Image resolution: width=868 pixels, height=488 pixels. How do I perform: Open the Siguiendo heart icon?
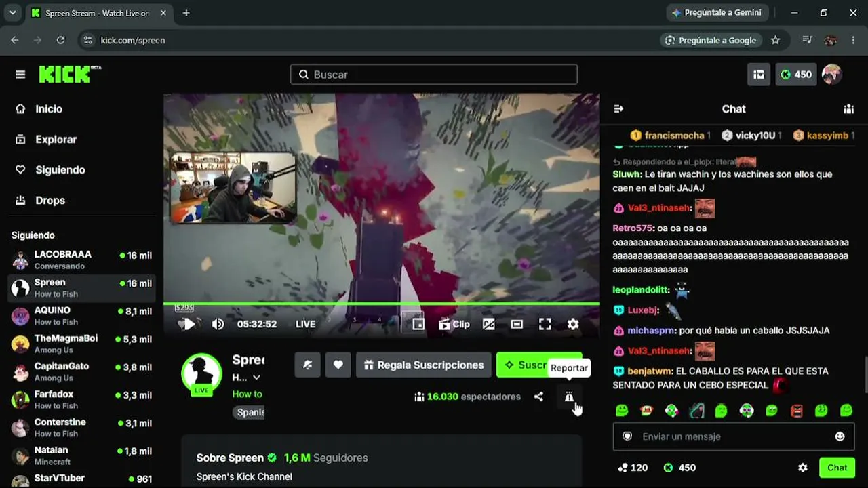point(20,169)
